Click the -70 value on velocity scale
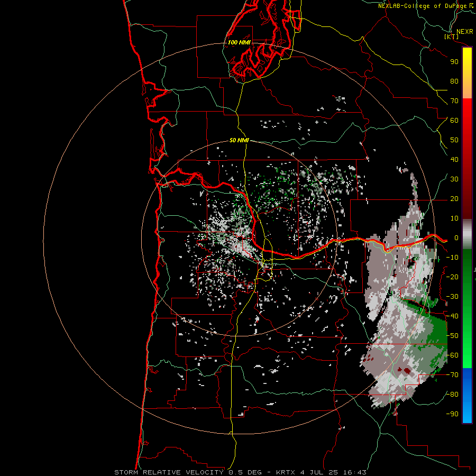Screen dimensions: 476x476 pyautogui.click(x=452, y=375)
